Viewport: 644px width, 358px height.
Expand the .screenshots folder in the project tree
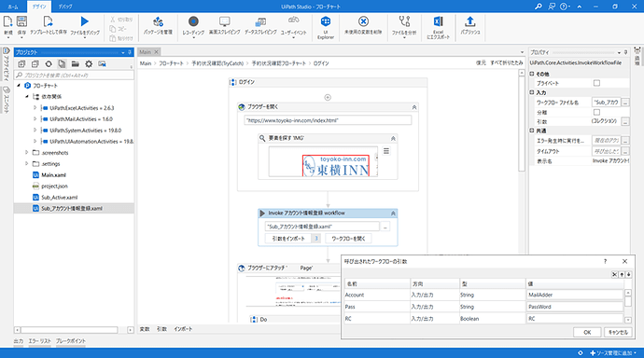tap(27, 152)
